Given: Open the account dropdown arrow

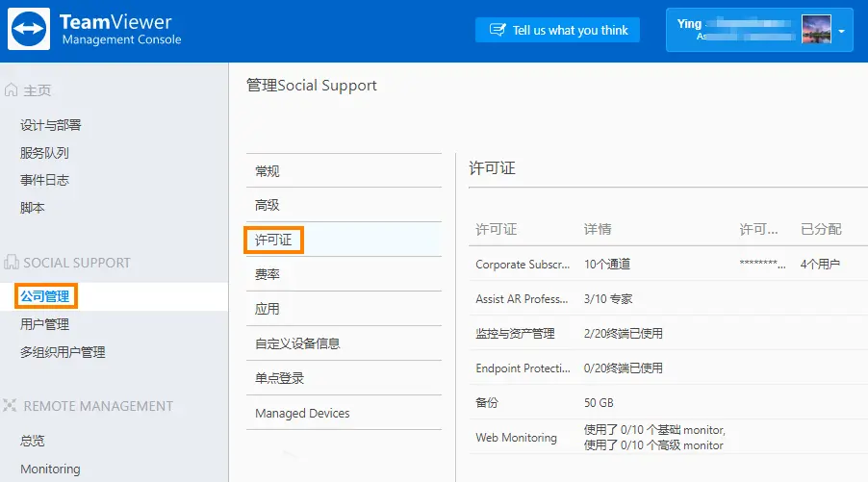Looking at the screenshot, I should [x=841, y=31].
